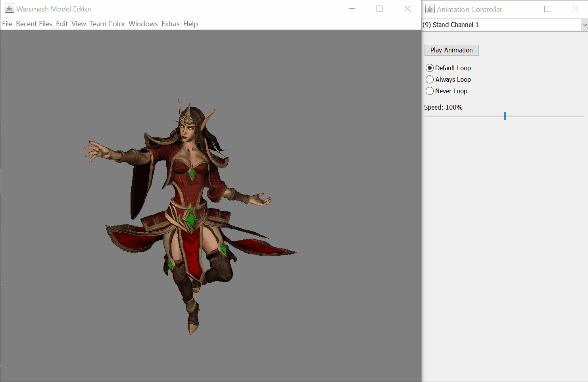This screenshot has height=382, width=588.
Task: Click the Play Animation button
Action: pos(452,50)
